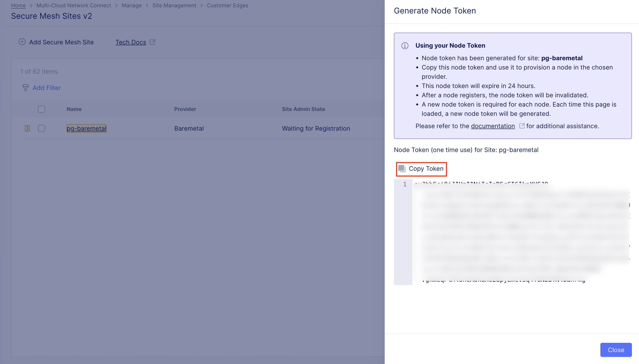Screen dimensions: 639x364
Task: Open the pg-baremetal site link
Action: tap(86, 128)
